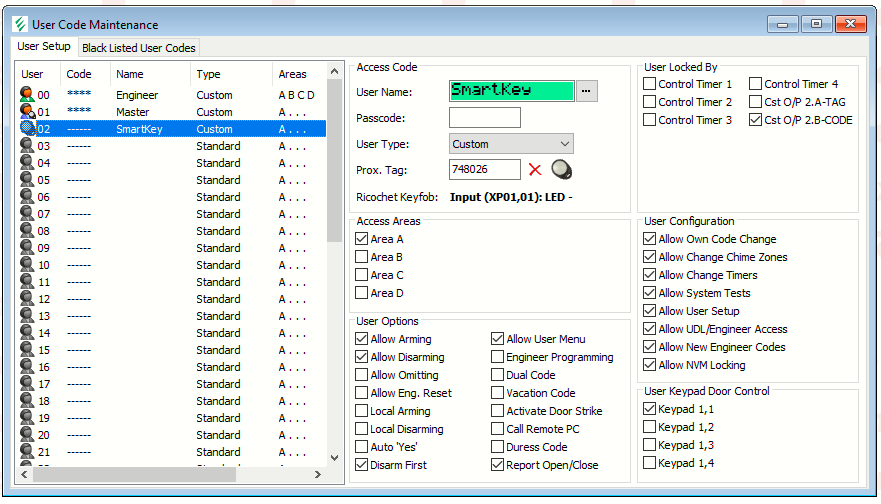Viewport: 881px width, 504px height.
Task: Click the Passcode input field
Action: pos(485,118)
